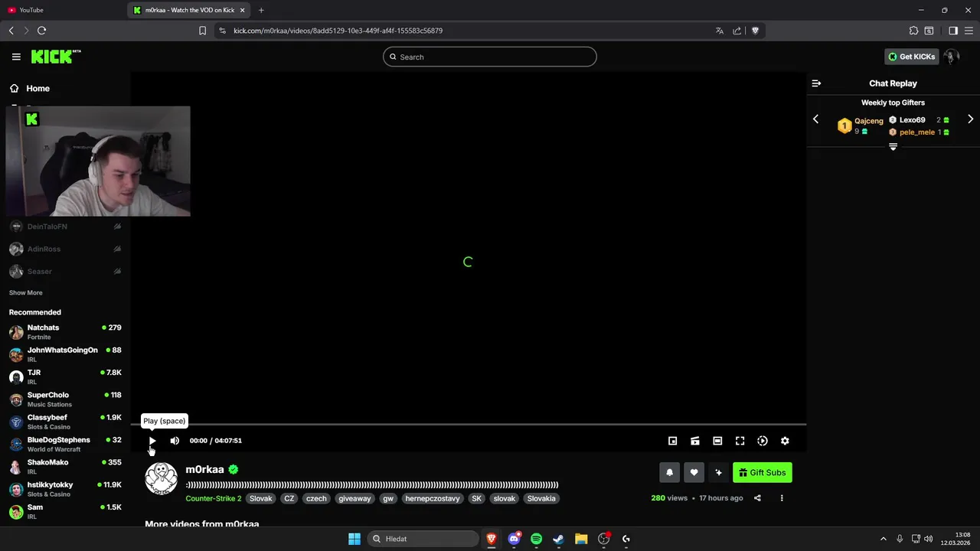Open pele_mele in top gifters
The height and width of the screenshot is (551, 980).
click(916, 132)
